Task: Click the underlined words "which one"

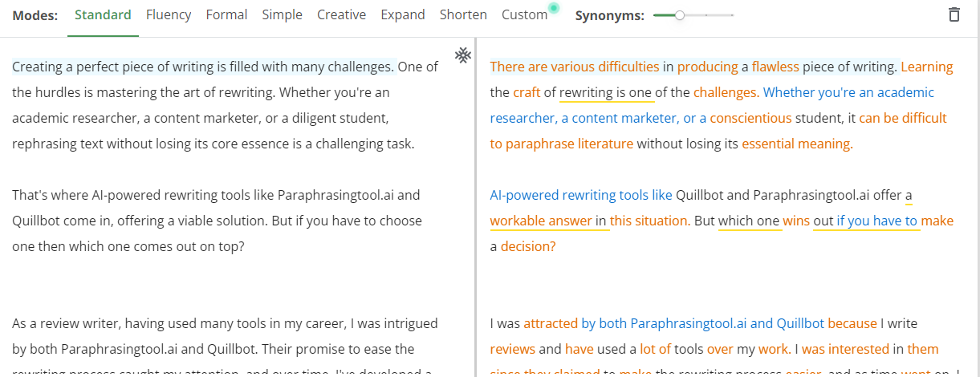Action: point(749,221)
